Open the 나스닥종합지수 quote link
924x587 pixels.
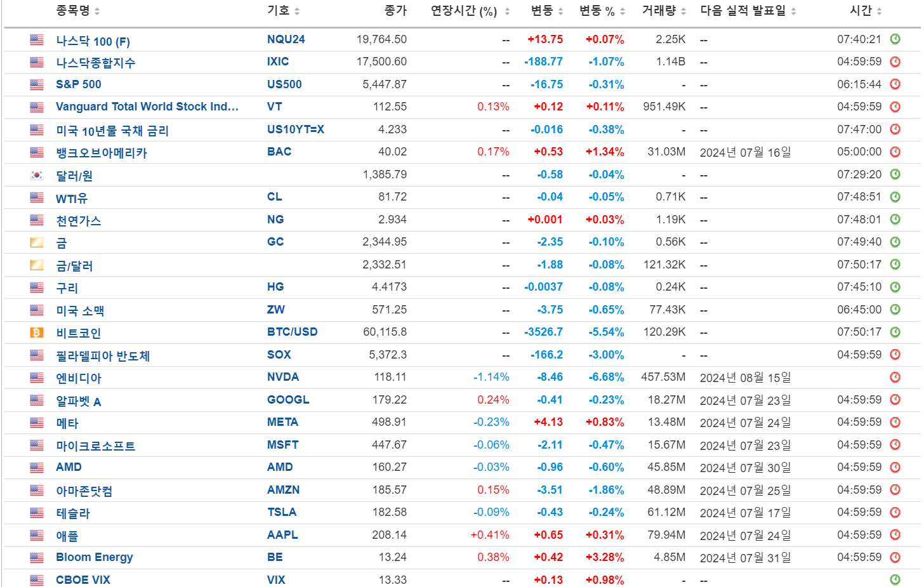point(95,63)
